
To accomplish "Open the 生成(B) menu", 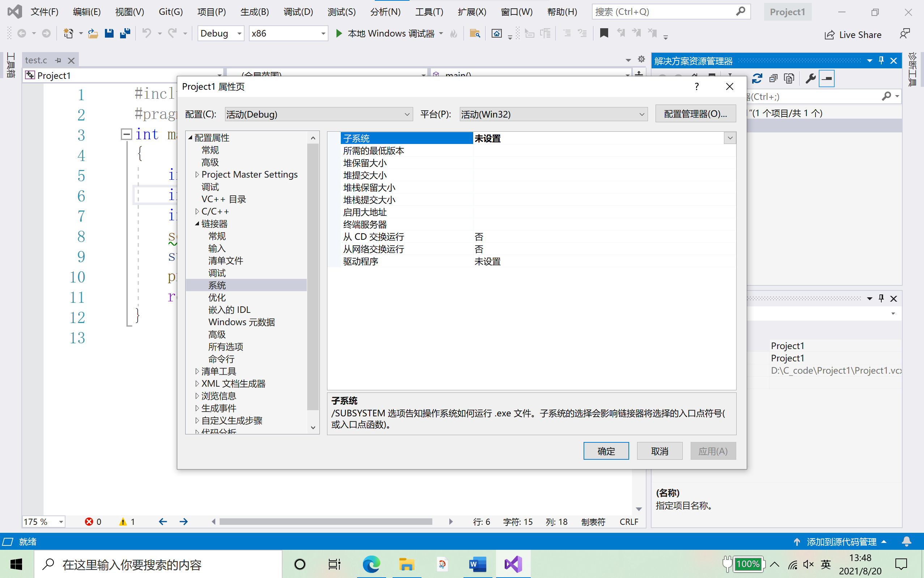I will point(254,12).
